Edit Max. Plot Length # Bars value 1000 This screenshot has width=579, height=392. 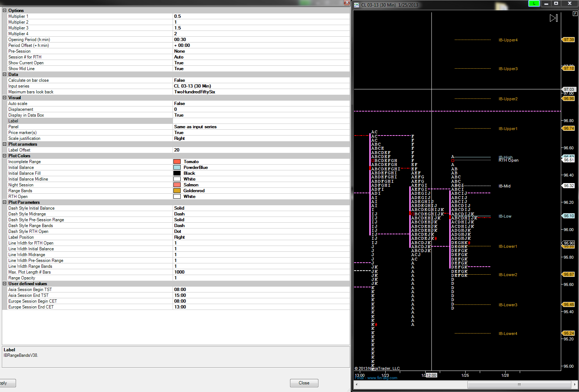point(261,272)
